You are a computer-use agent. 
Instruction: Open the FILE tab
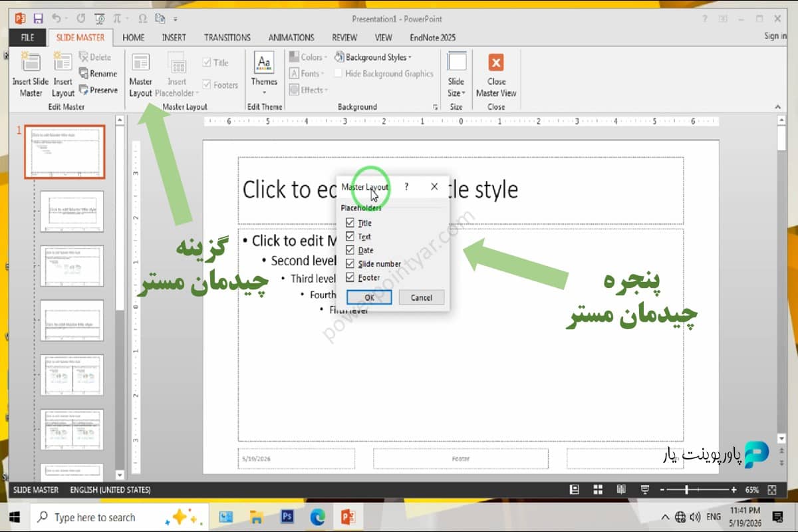click(x=27, y=37)
